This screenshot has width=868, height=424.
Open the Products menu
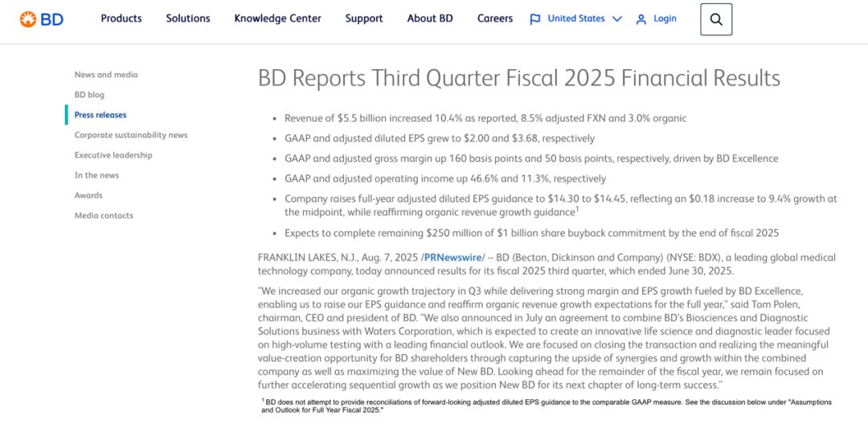(121, 18)
